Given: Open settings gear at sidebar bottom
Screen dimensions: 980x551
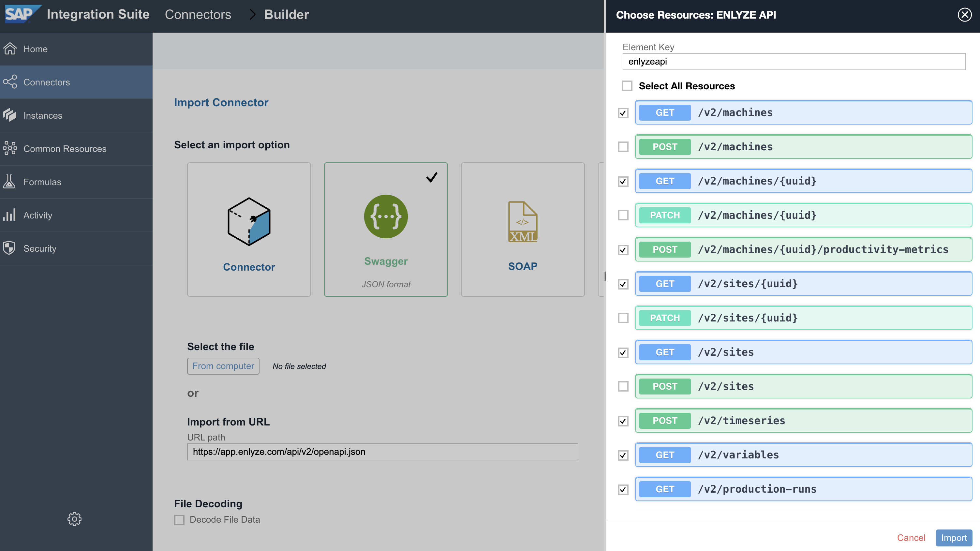Looking at the screenshot, I should (74, 519).
